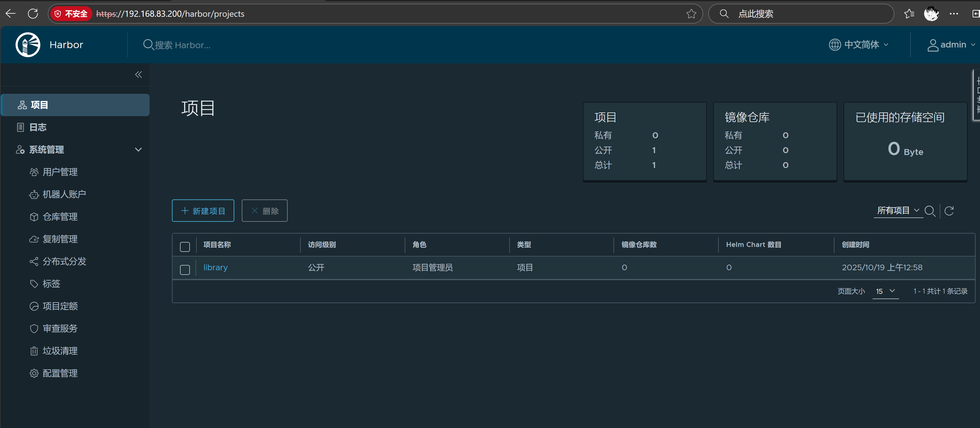Bookmark page with address bar star
The image size is (980, 428).
[691, 14]
